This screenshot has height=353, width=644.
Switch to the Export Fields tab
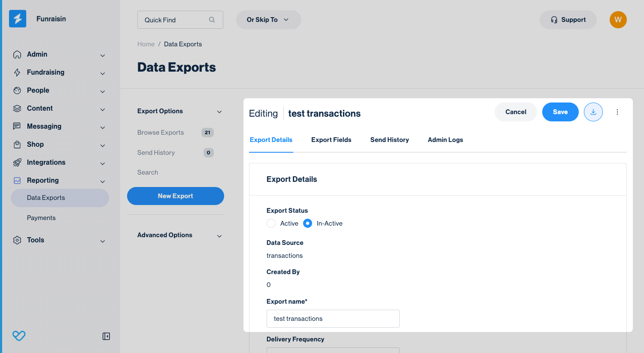(331, 140)
